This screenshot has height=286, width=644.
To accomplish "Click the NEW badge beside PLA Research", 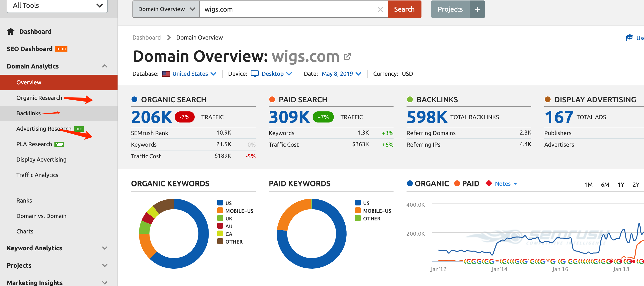I will pyautogui.click(x=59, y=144).
